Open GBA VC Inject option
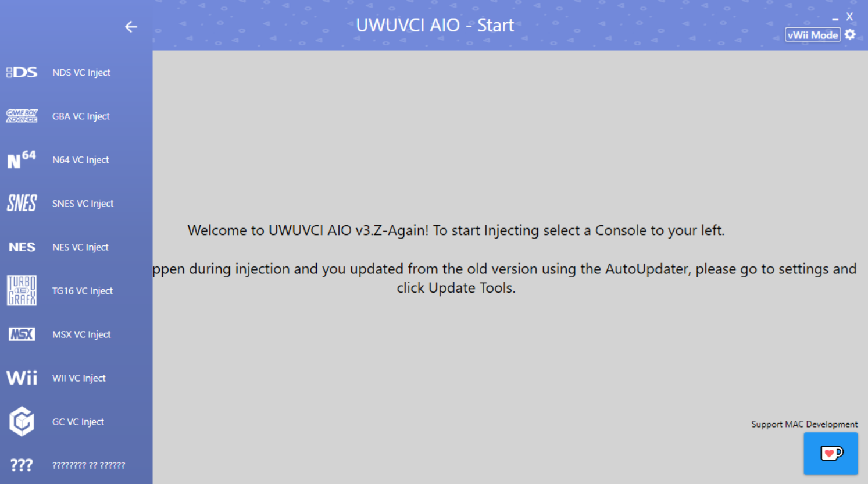The width and height of the screenshot is (868, 484). [x=81, y=116]
